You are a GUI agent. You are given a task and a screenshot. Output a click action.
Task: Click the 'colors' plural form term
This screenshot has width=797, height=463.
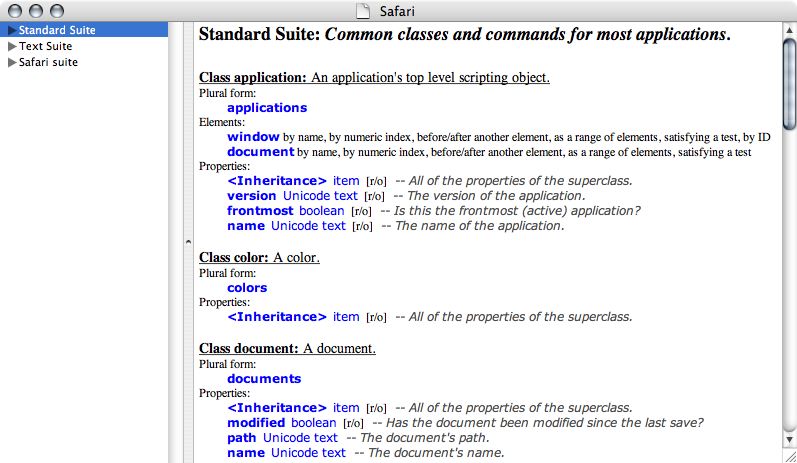247,288
